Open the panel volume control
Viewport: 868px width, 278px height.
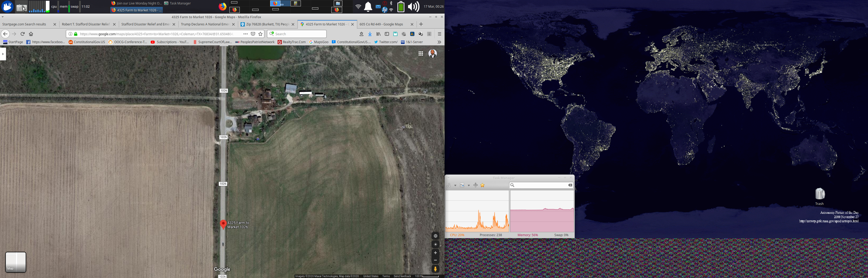point(413,6)
